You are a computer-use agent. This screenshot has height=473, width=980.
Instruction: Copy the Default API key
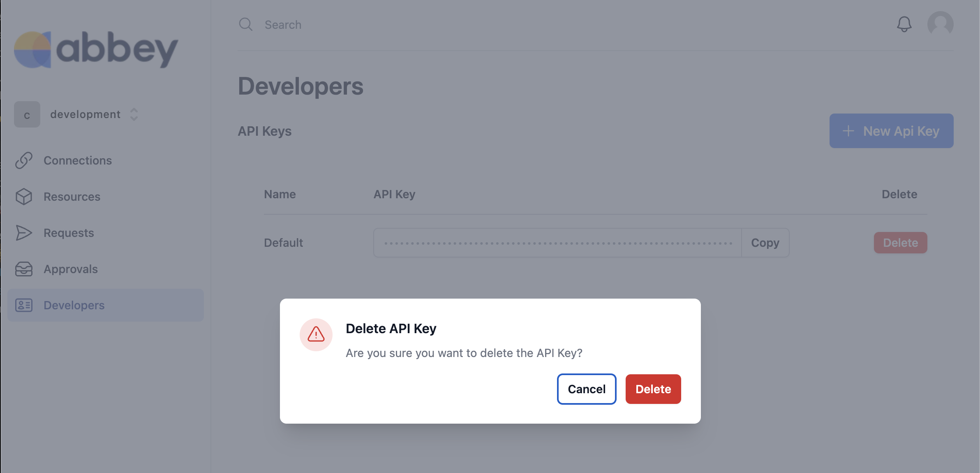click(765, 243)
